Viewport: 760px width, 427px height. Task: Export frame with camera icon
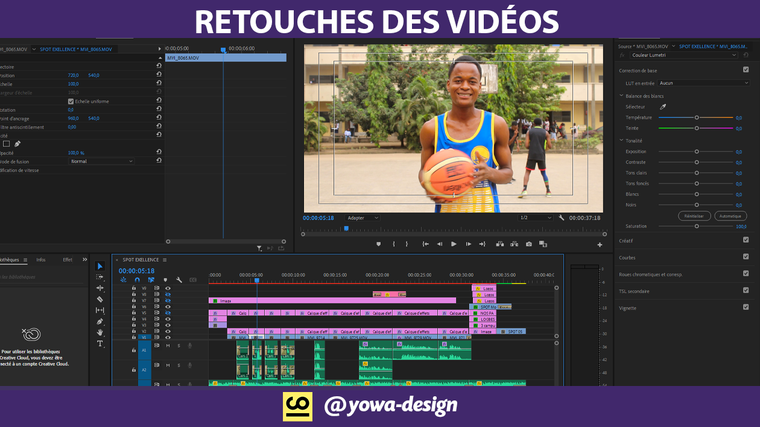tap(529, 244)
